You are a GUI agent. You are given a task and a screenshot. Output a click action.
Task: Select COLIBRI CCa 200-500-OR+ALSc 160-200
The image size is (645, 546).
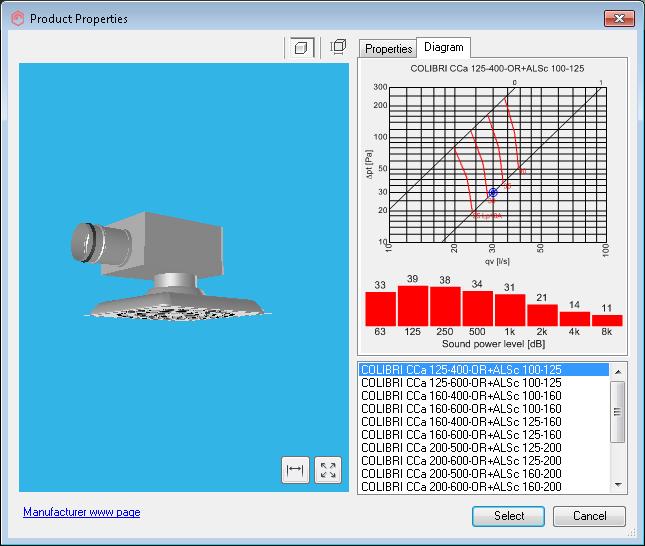pyautogui.click(x=484, y=474)
